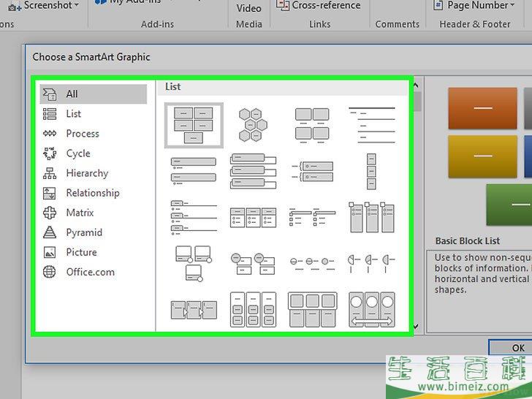
Task: Choose the continuous picture list with arrow
Action: pos(371,309)
